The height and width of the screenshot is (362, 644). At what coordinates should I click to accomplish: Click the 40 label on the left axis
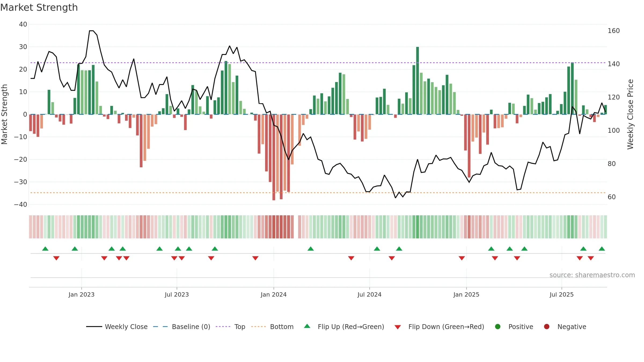point(23,24)
